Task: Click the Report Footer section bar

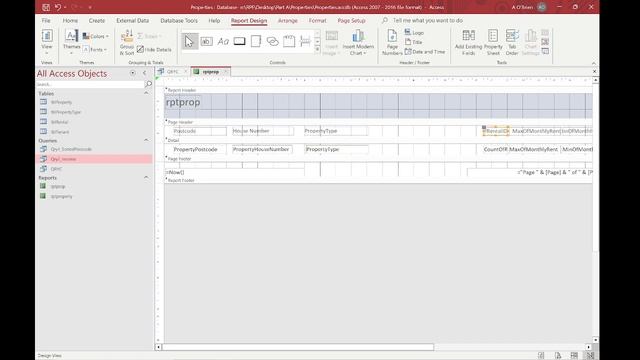Action: click(378, 180)
